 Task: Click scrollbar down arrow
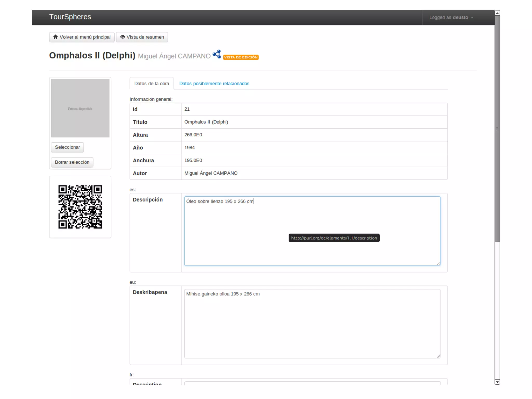click(497, 382)
